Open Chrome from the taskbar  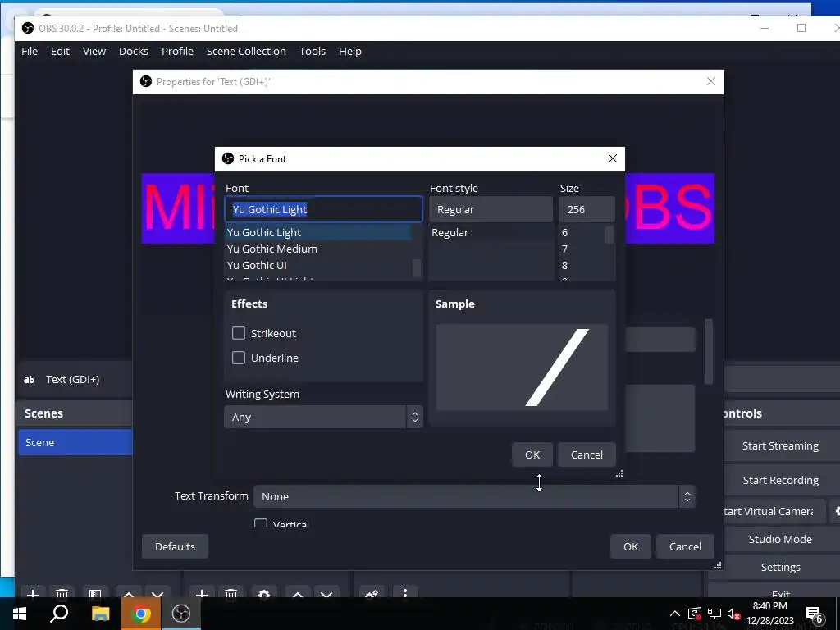tap(140, 614)
